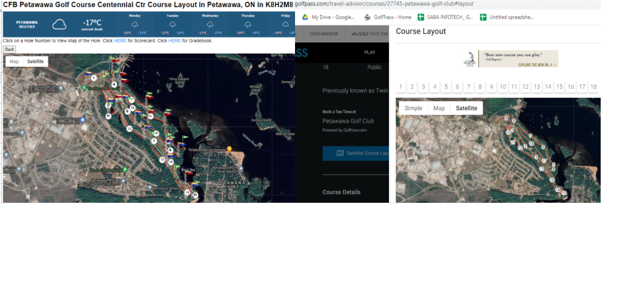Select hole 13 in Course Layout
Image resolution: width=644 pixels, height=286 pixels.
pos(537,87)
